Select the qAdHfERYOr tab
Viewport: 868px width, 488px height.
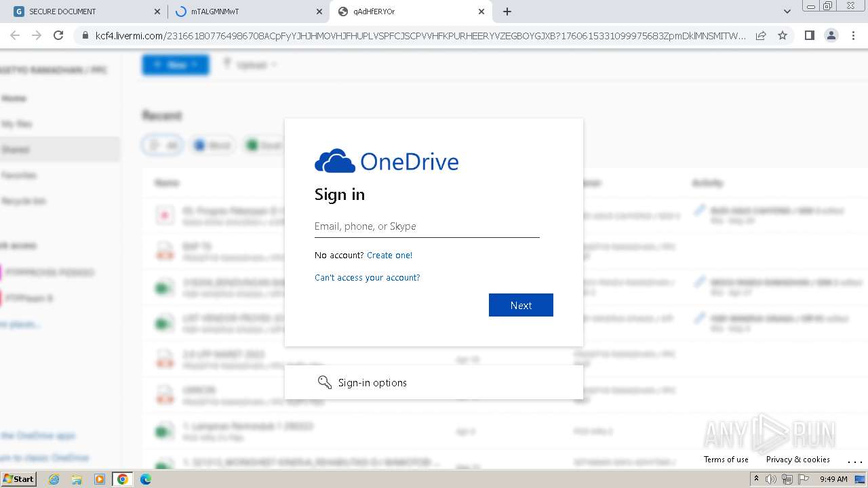point(410,12)
